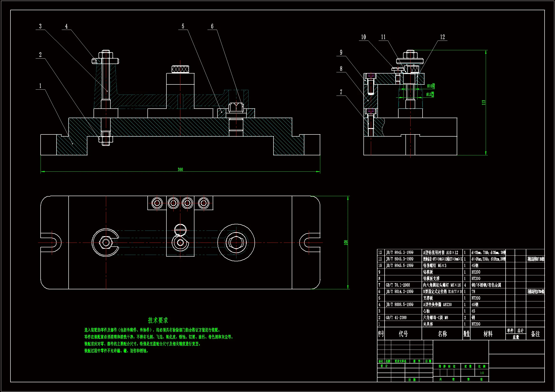Click the knurled knob atop front view
The height and width of the screenshot is (392, 555).
coord(180,69)
